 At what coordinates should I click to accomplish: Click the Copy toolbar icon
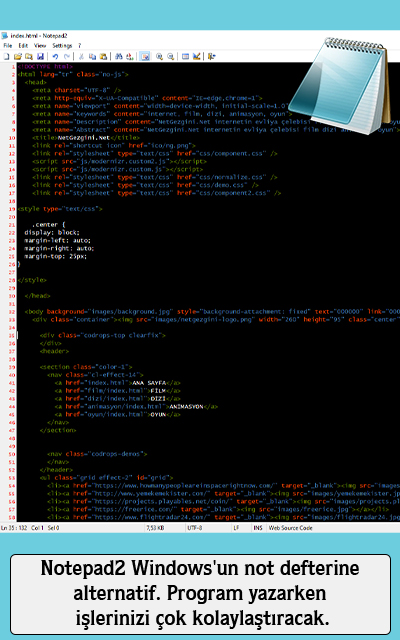92,56
